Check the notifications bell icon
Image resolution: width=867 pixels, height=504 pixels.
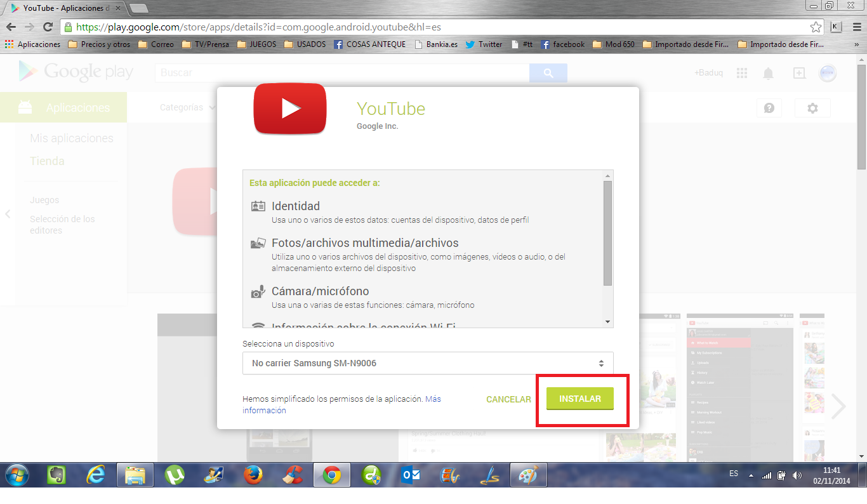click(x=768, y=74)
